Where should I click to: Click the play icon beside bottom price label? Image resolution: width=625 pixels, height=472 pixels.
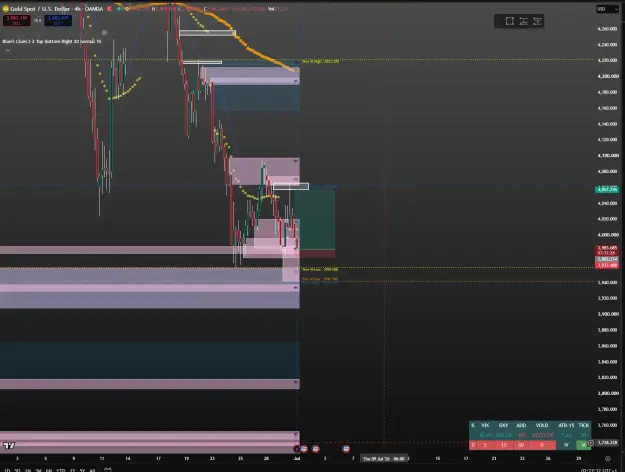coord(591,442)
